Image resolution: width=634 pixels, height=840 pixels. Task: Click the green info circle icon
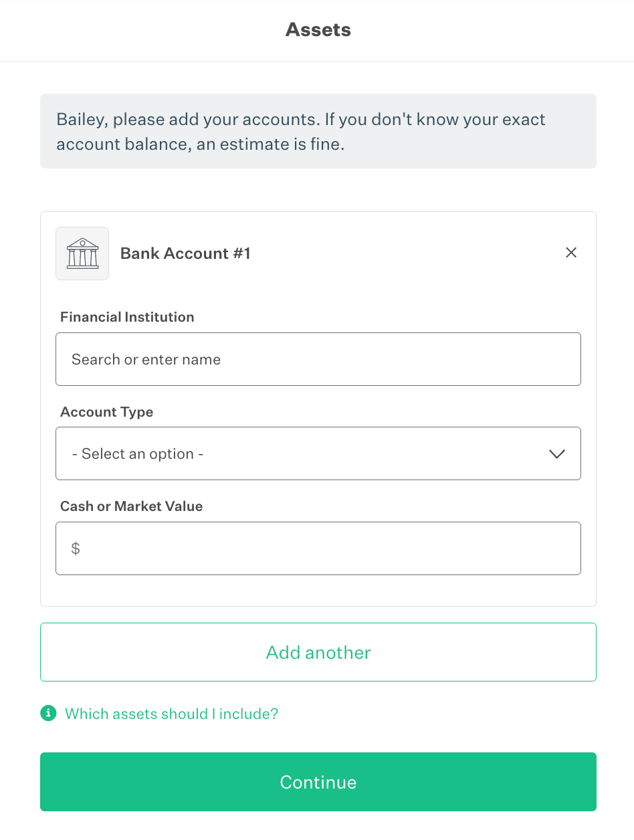(48, 714)
